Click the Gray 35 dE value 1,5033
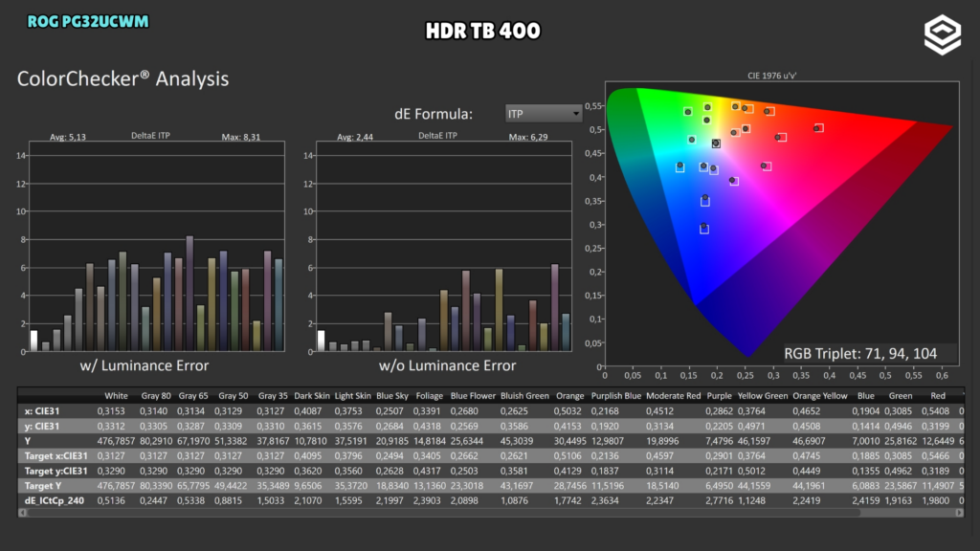 click(273, 501)
